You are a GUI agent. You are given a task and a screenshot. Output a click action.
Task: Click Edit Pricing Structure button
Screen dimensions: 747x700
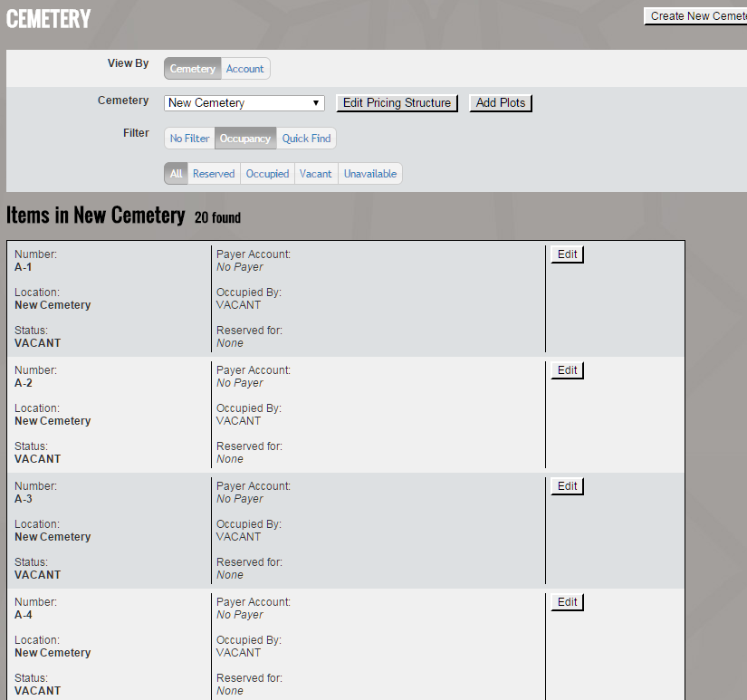(397, 103)
